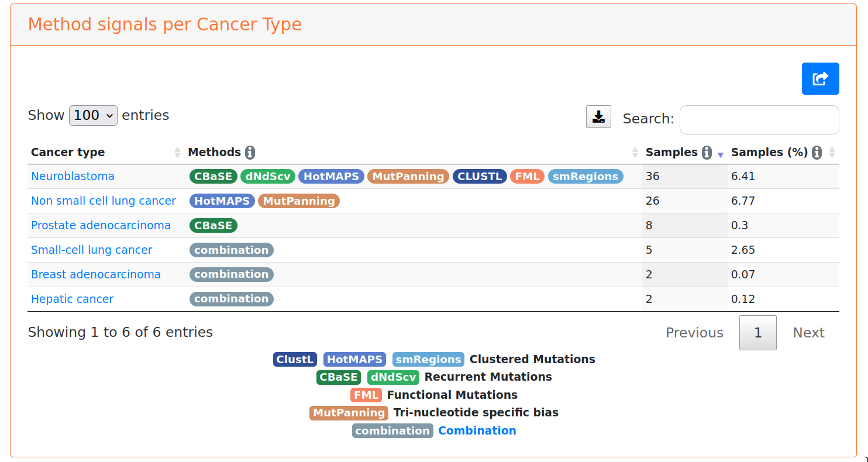Go to the Next page
The height and width of the screenshot is (462, 868).
[808, 333]
